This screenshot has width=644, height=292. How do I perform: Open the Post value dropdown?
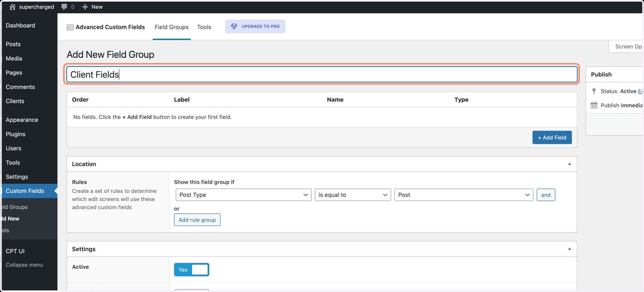pyautogui.click(x=464, y=195)
